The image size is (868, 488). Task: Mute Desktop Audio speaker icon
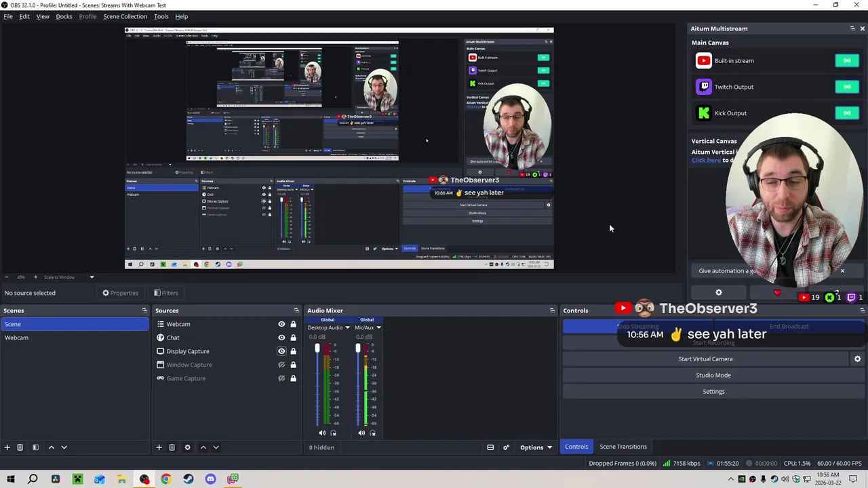tap(322, 433)
